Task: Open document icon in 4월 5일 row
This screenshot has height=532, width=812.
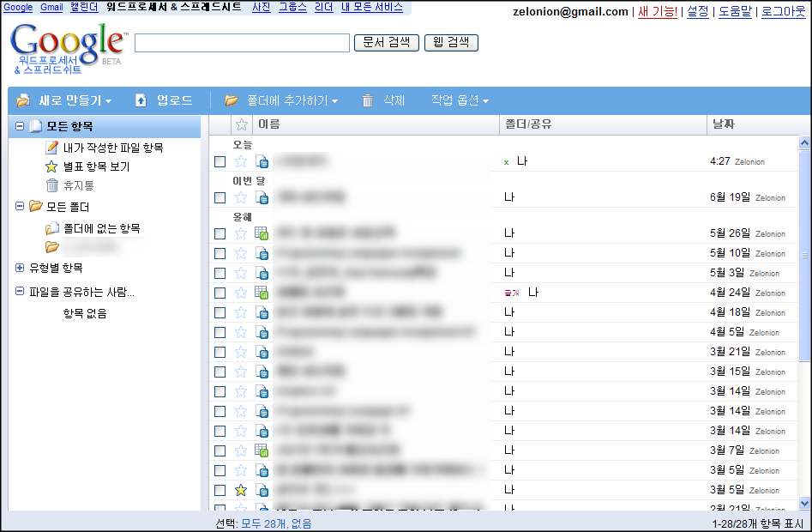Action: coord(262,332)
